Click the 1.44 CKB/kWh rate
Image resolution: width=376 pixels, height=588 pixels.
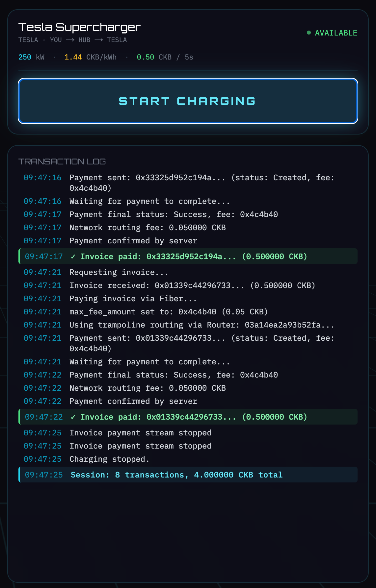click(91, 57)
